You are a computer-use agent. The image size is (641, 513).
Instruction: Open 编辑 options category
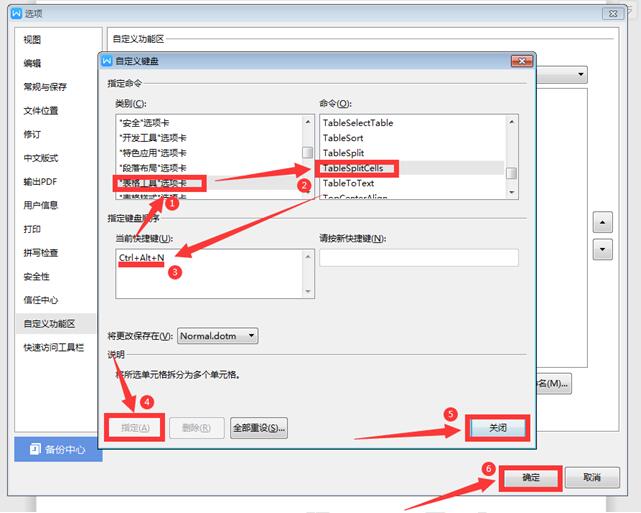(32, 63)
